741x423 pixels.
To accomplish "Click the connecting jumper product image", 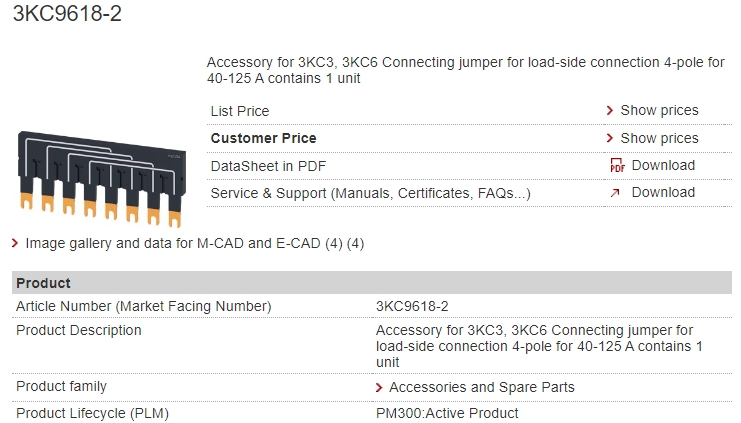I will point(102,179).
